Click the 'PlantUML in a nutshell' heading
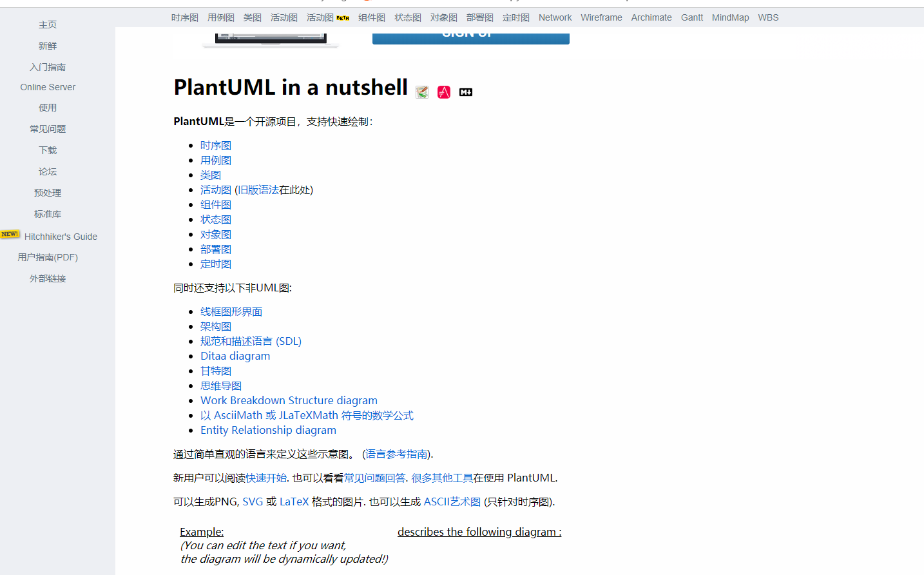 pyautogui.click(x=291, y=87)
